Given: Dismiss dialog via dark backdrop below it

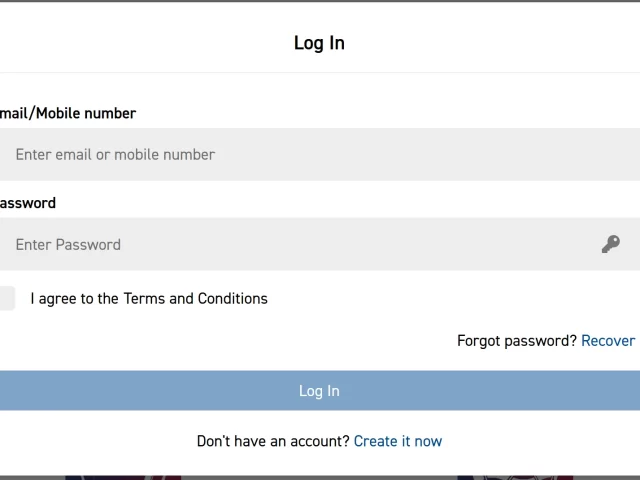Looking at the screenshot, I should point(320,477).
